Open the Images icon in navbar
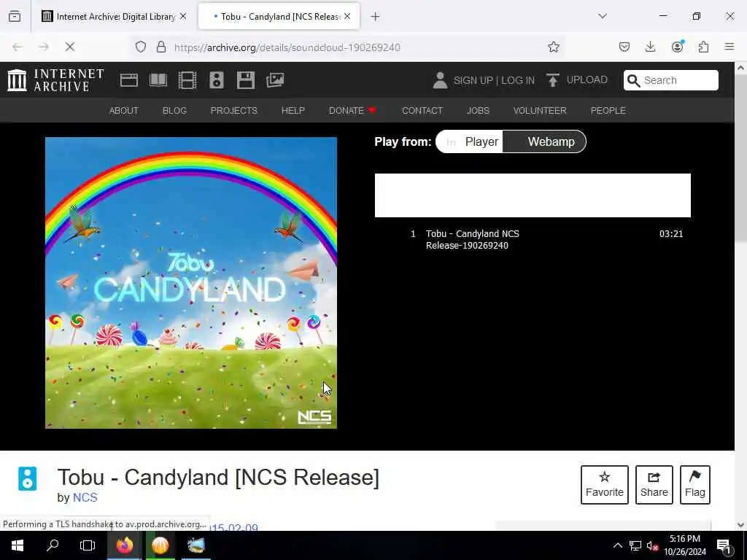The image size is (747, 560). pyautogui.click(x=275, y=80)
